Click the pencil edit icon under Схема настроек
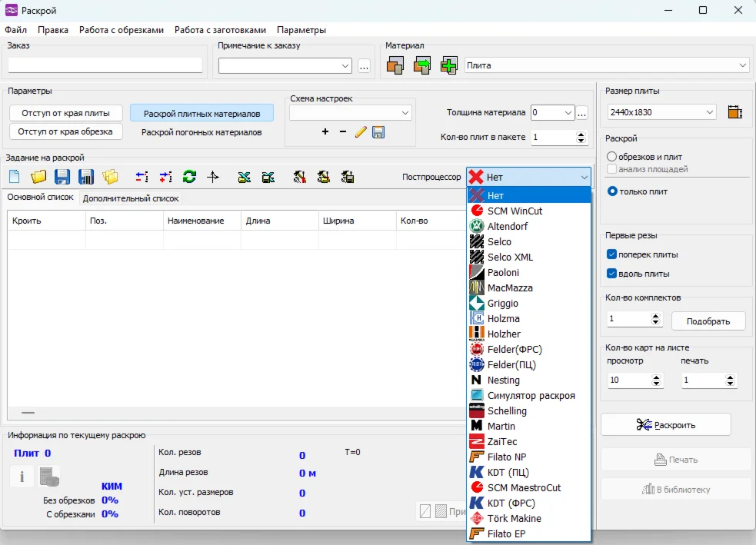Viewport: 756px width, 545px height. pos(361,132)
